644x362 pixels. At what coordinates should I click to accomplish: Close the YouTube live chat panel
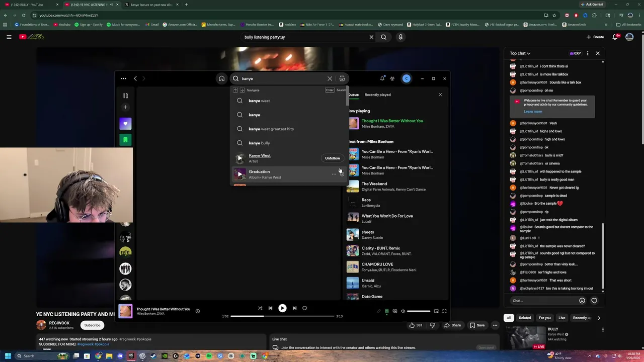coord(598,53)
